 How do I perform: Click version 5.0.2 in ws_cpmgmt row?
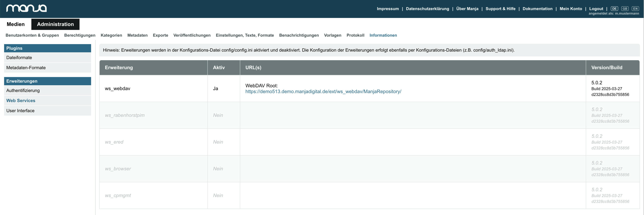pos(597,190)
